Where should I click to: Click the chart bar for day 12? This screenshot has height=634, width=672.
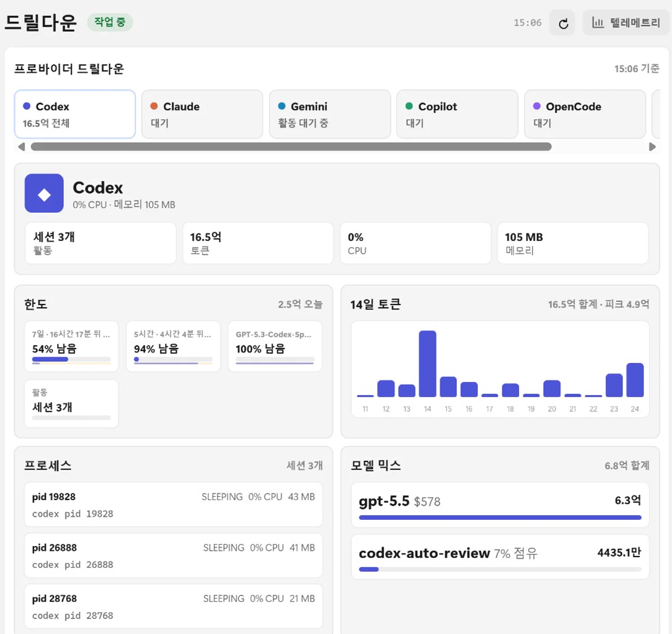(x=386, y=388)
